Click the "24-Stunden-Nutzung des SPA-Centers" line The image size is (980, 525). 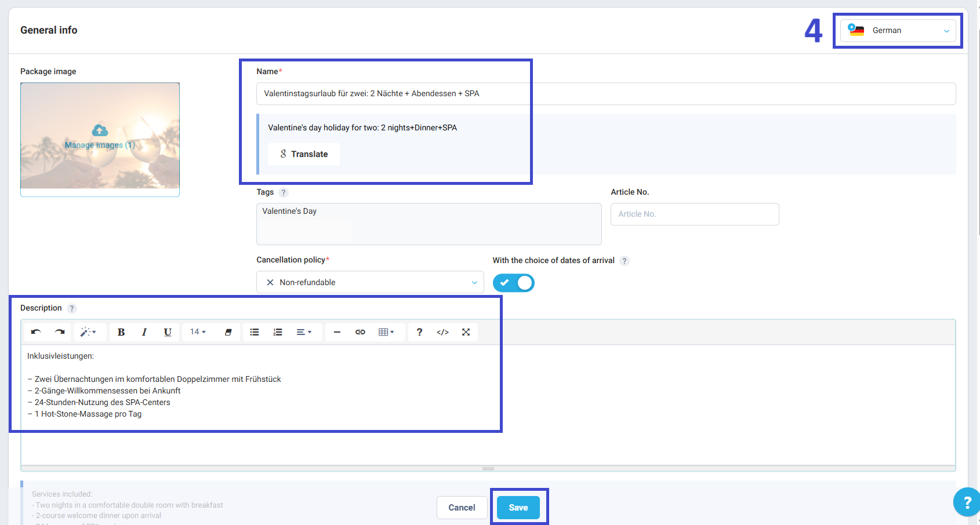tap(99, 402)
